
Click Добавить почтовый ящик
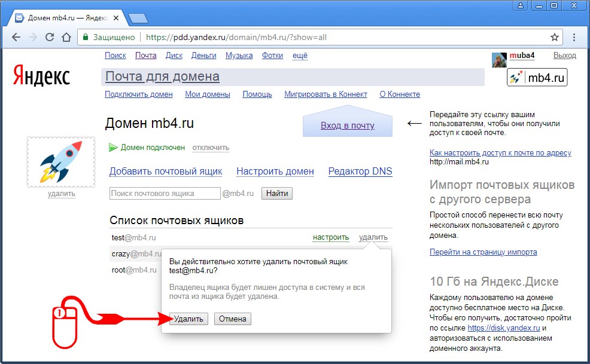pyautogui.click(x=166, y=171)
